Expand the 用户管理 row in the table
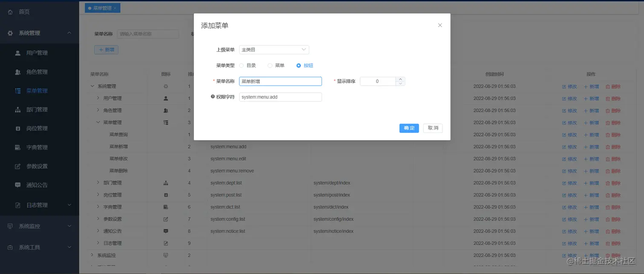644x274 pixels. [x=98, y=98]
